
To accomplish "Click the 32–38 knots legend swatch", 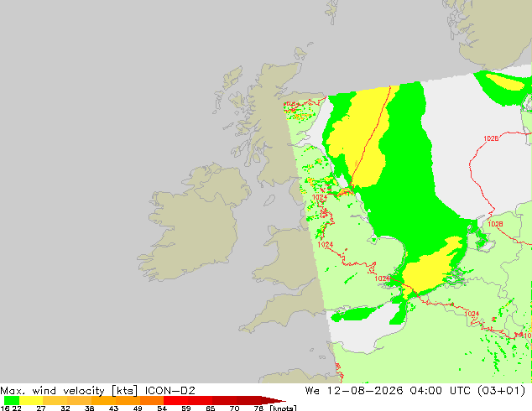I will point(79,400).
